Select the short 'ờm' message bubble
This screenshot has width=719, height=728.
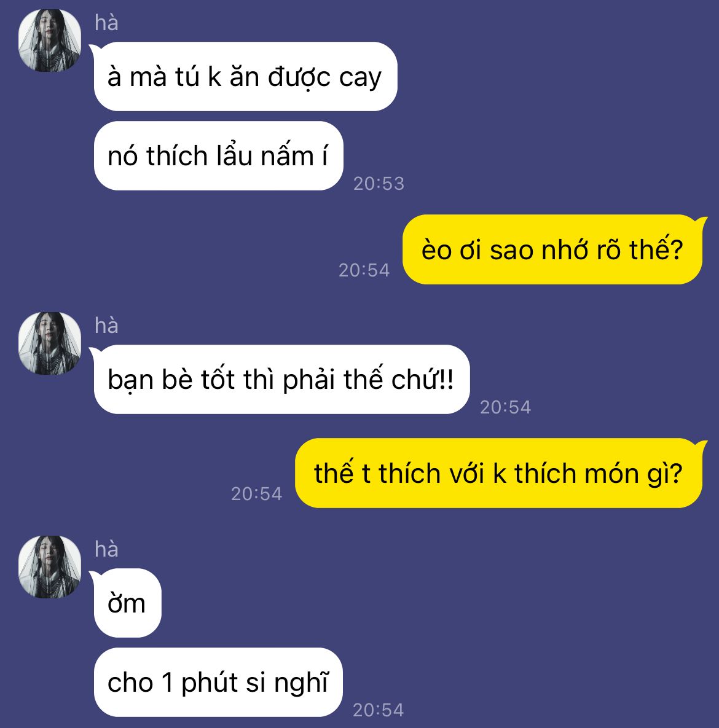127,603
